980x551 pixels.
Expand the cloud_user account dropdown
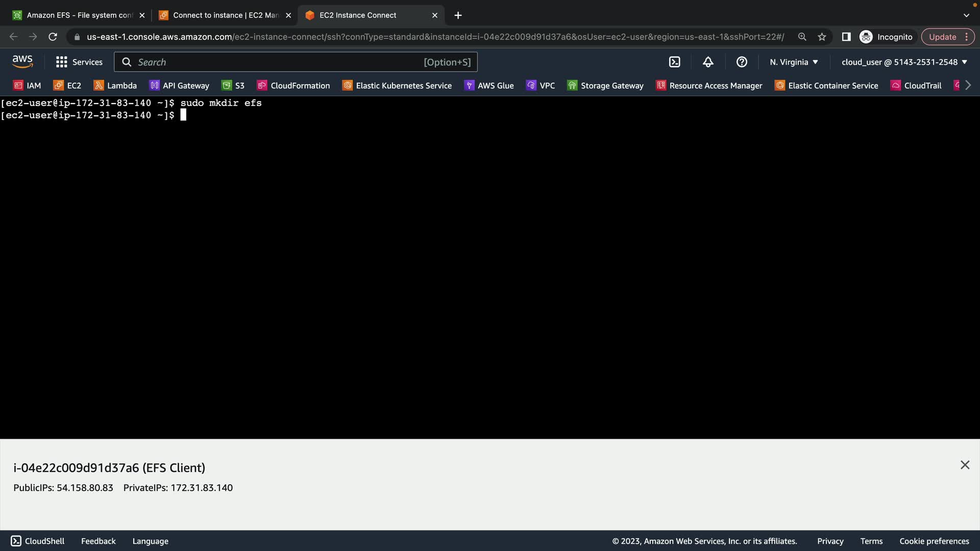[904, 62]
